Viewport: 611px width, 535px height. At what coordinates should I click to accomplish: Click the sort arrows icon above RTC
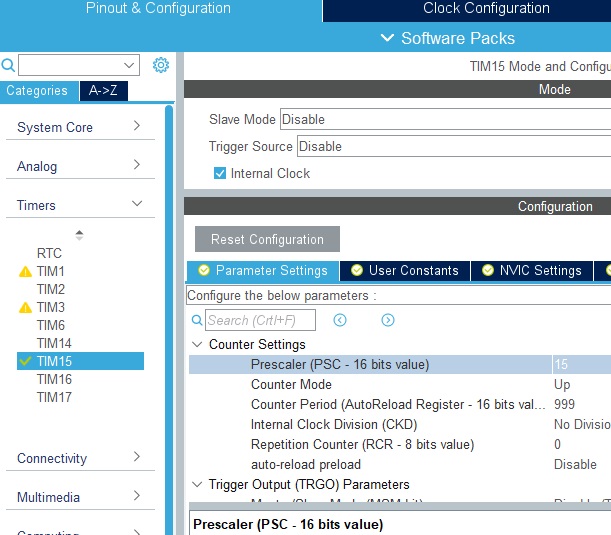point(80,235)
